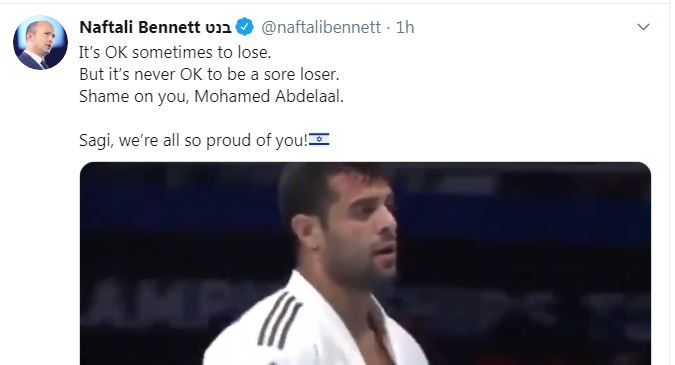Click the name Mohamed Abdelaal in the tweet

(268, 96)
